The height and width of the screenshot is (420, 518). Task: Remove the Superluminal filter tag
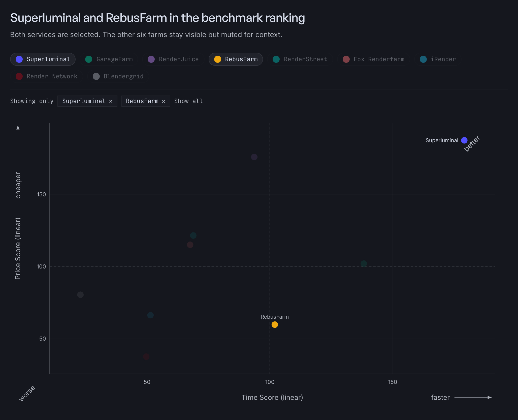click(x=111, y=101)
